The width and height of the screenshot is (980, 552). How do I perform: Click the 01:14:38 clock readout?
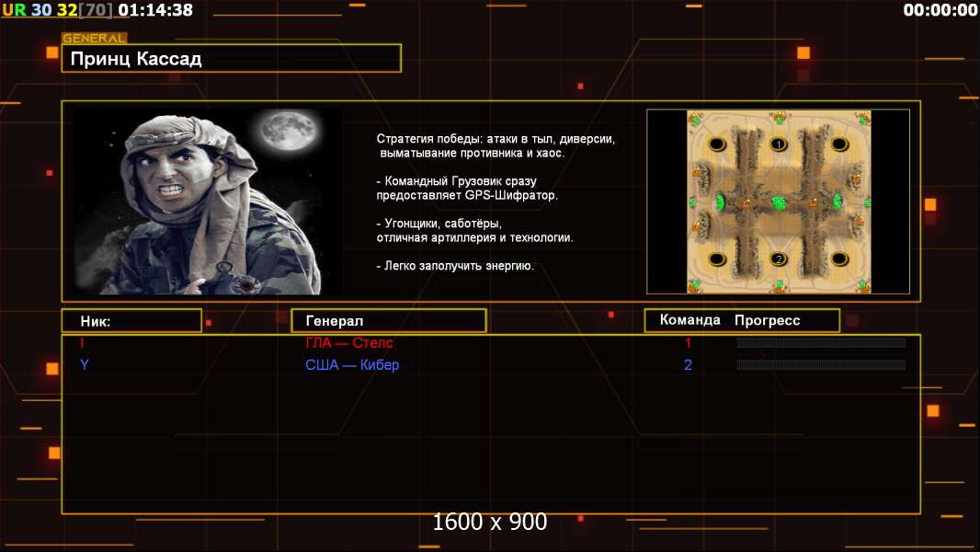pyautogui.click(x=155, y=10)
